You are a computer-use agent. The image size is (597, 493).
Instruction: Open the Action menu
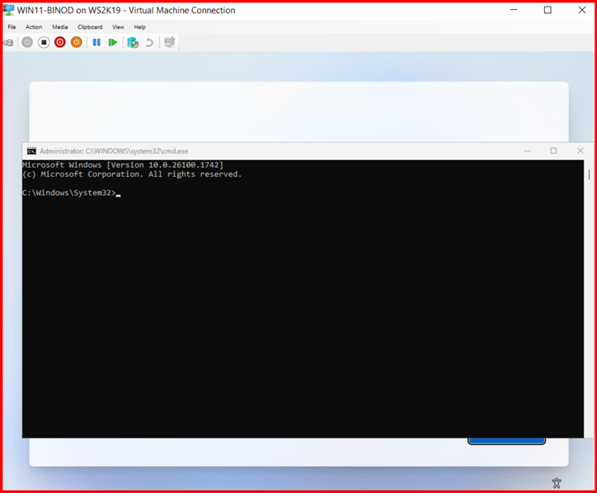(34, 27)
